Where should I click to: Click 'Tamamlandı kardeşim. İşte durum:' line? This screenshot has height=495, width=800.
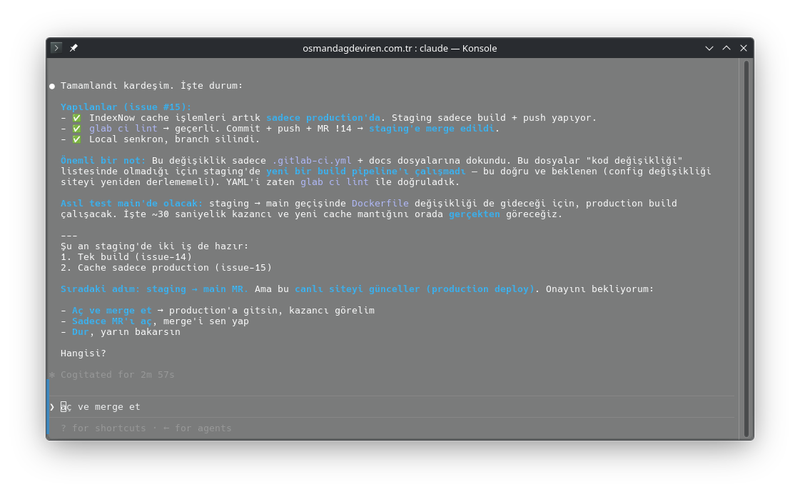[152, 85]
